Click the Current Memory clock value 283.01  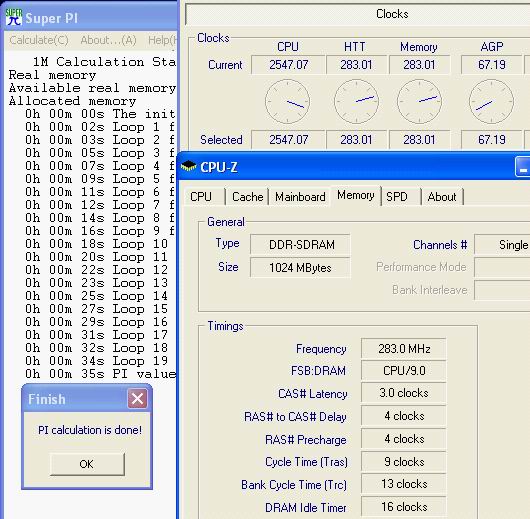pyautogui.click(x=419, y=65)
